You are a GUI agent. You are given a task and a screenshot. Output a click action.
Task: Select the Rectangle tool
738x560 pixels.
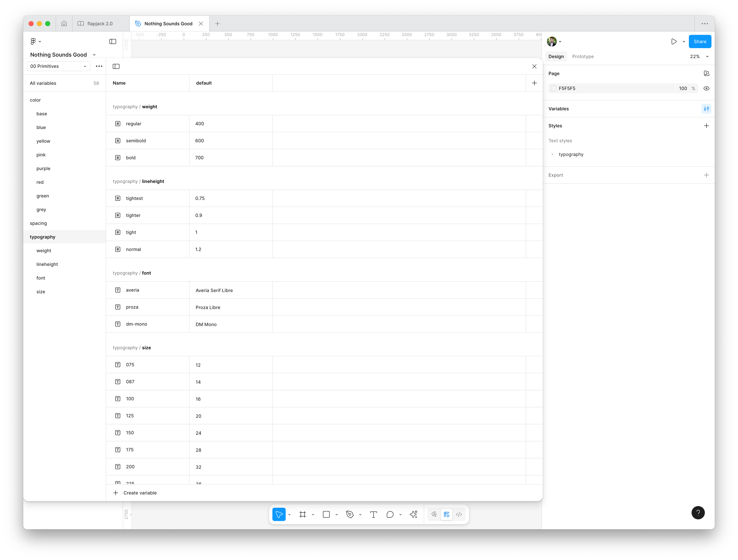[x=326, y=514]
